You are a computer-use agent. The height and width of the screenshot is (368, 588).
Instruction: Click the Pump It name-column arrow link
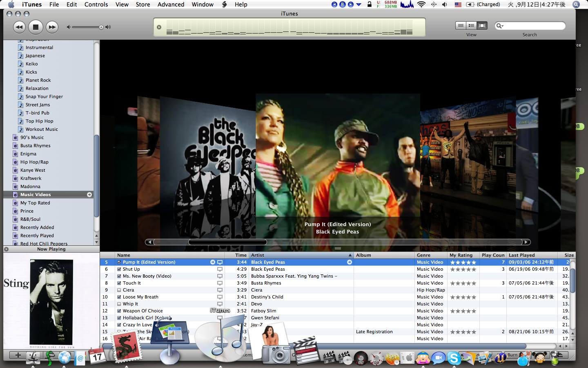click(x=212, y=262)
